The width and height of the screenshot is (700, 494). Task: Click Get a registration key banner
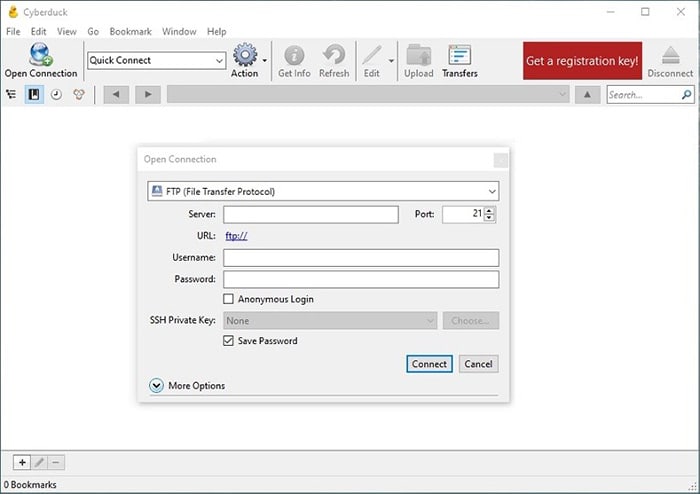(x=583, y=61)
